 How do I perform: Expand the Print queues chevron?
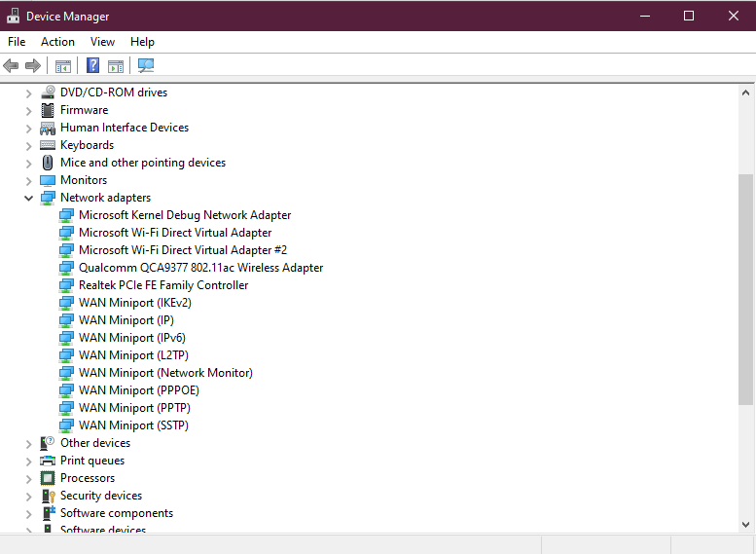point(28,462)
